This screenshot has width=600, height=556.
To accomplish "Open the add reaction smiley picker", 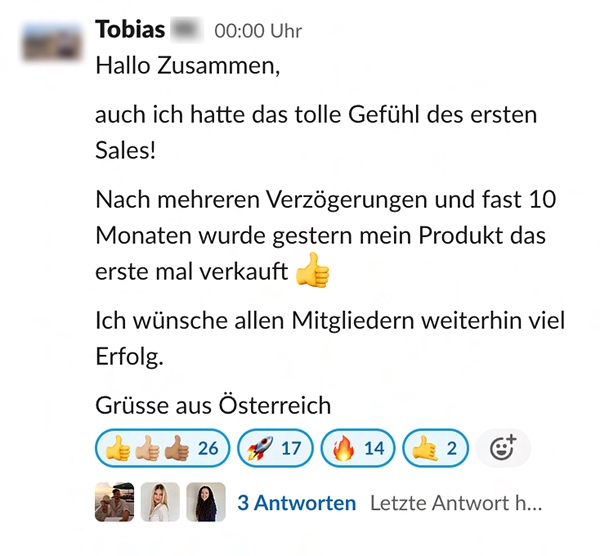I will click(503, 448).
